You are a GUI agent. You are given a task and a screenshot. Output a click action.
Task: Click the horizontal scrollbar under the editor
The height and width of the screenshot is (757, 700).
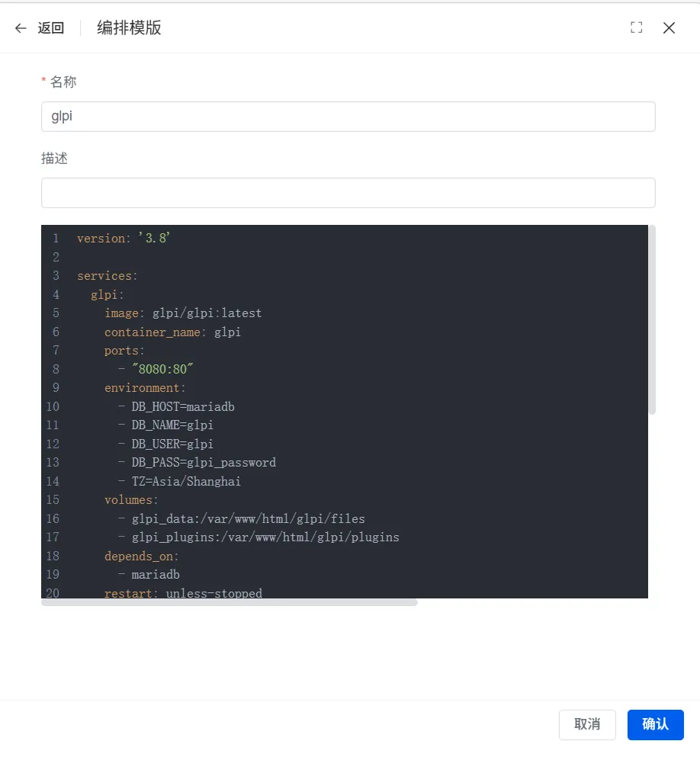coord(230,602)
